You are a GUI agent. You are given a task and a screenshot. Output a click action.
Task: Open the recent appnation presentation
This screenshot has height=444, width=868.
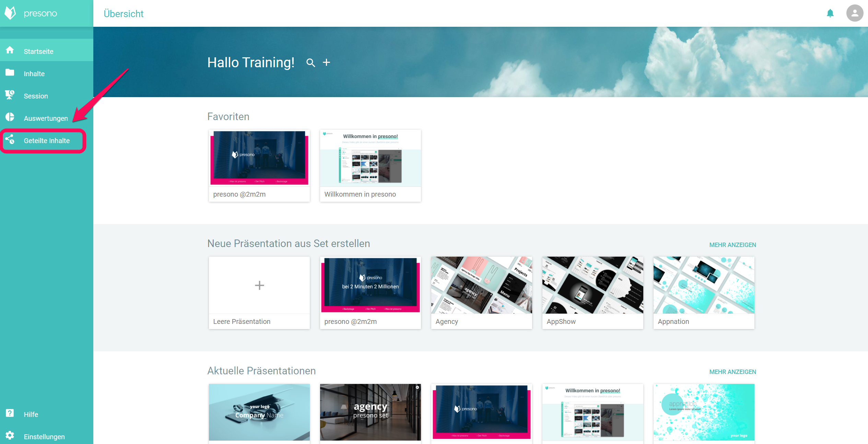click(x=704, y=412)
